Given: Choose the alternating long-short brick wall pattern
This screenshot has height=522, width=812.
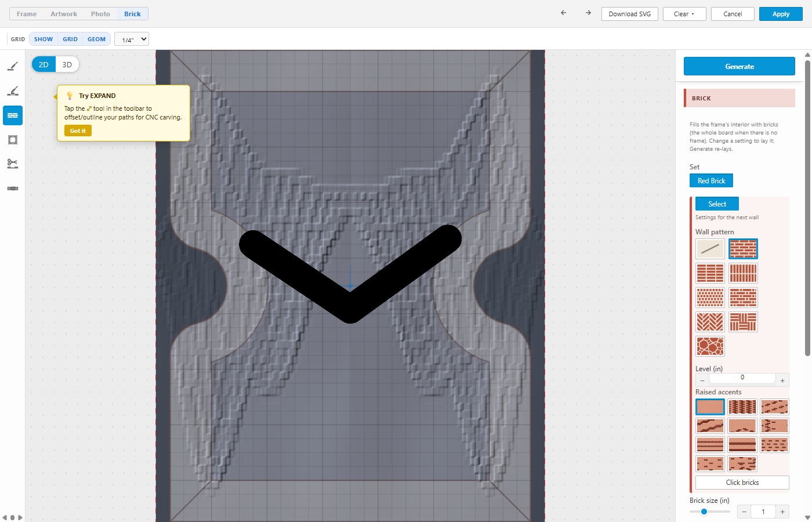Looking at the screenshot, I should [x=743, y=298].
